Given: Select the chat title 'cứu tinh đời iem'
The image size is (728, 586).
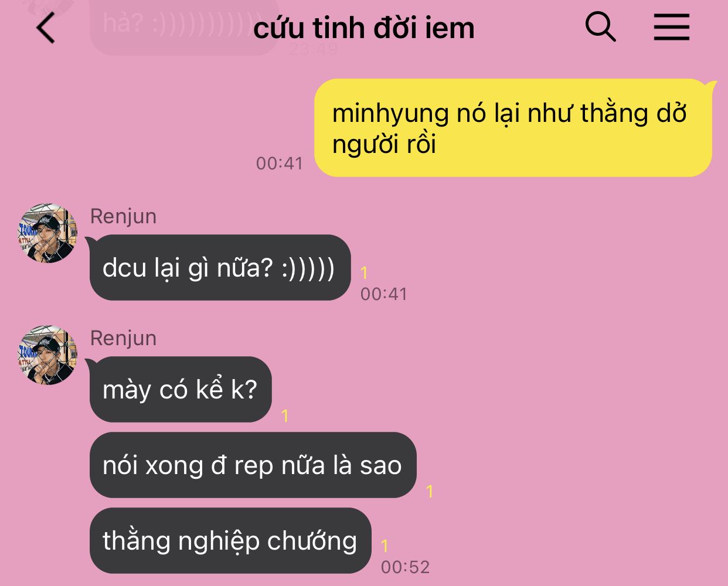Looking at the screenshot, I should [x=363, y=28].
